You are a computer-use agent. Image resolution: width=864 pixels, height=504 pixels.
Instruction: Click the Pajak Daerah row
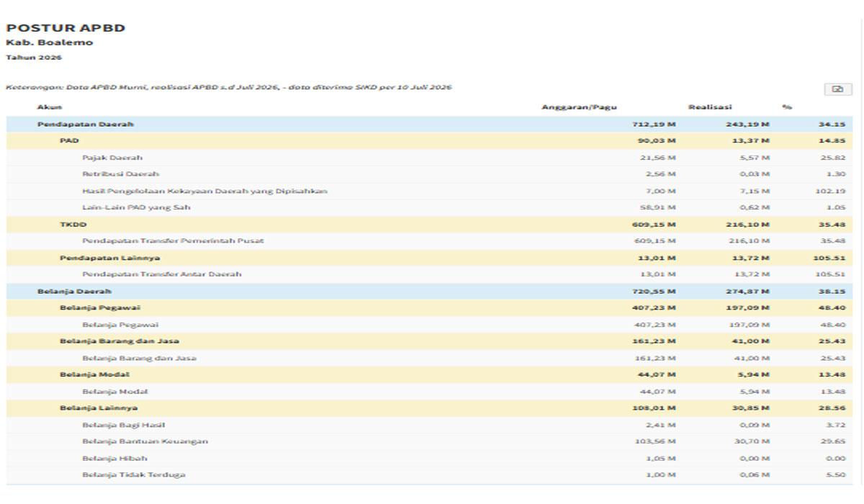(x=429, y=158)
